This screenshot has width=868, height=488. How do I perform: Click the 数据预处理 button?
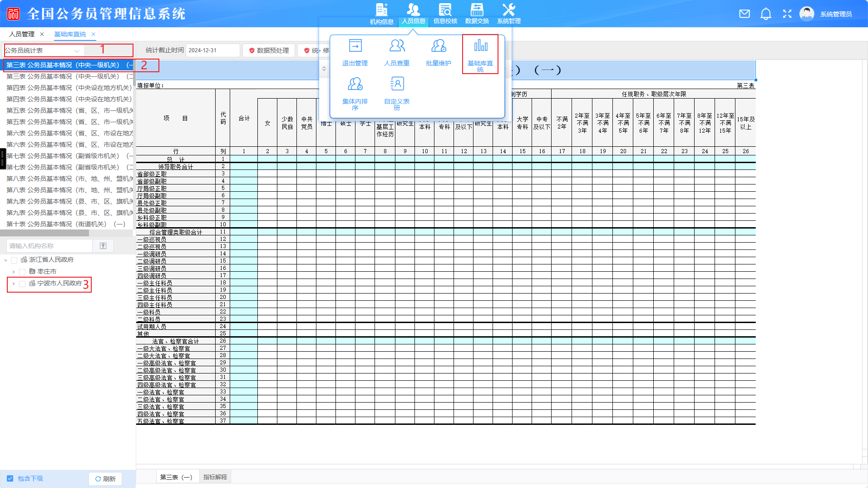point(269,50)
